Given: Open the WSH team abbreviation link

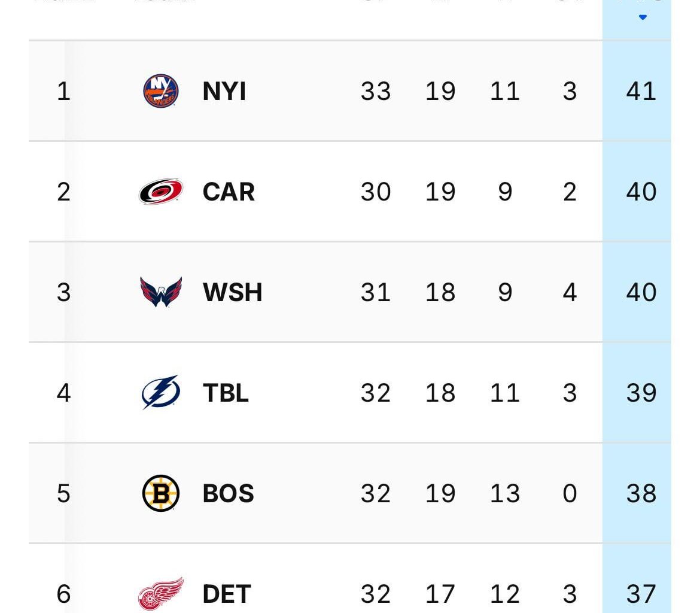Looking at the screenshot, I should click(232, 292).
